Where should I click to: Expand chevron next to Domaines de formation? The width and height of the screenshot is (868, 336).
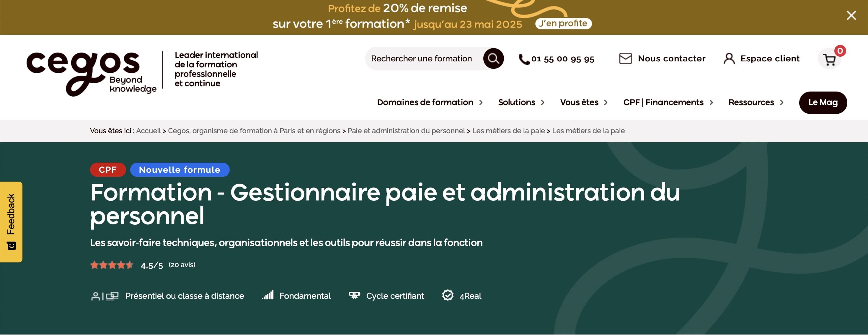tap(481, 103)
